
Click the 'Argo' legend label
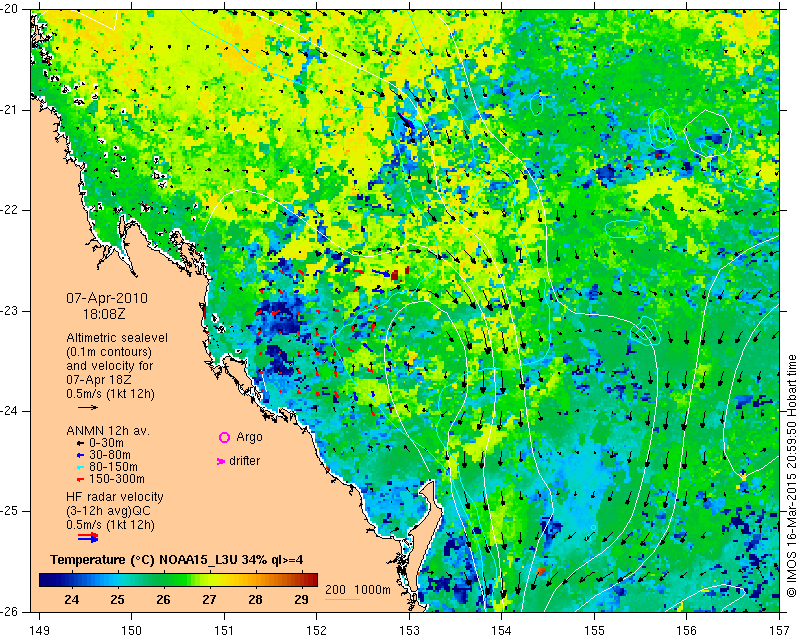coord(249,437)
